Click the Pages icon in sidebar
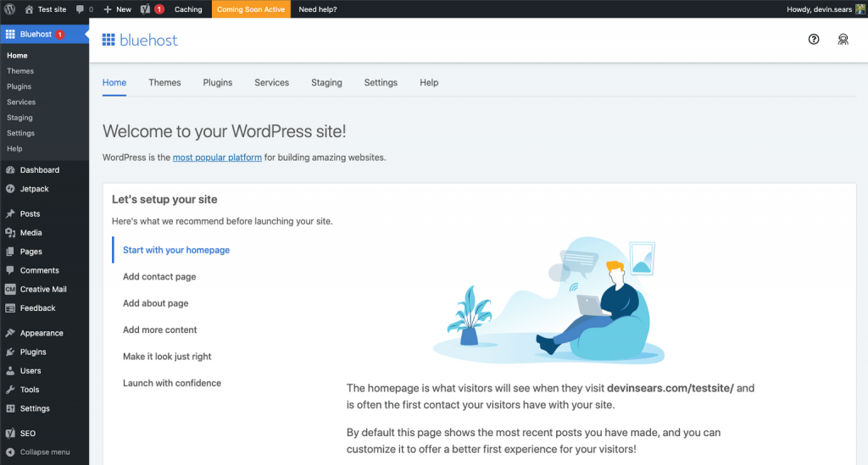 point(10,252)
